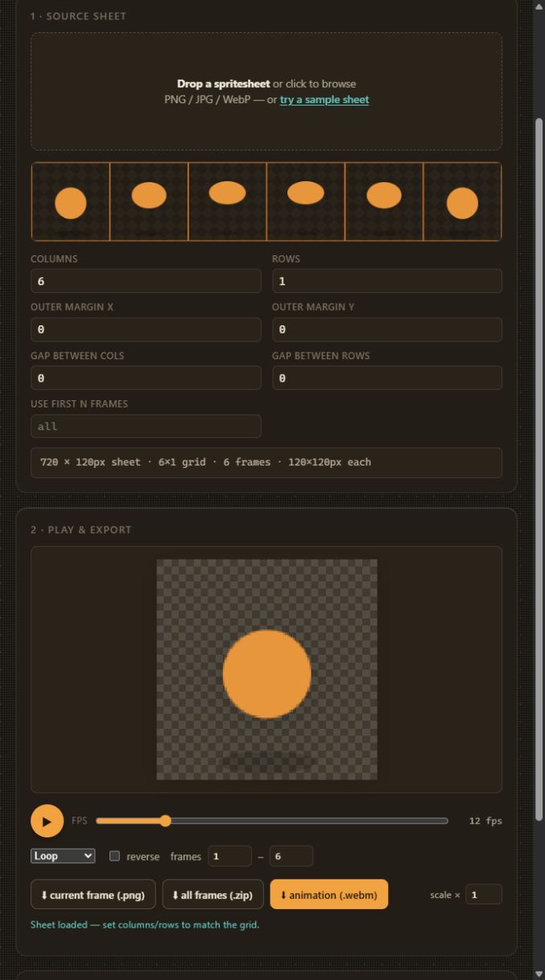Select the third sprite frame thumbnail
This screenshot has height=980, width=545.
227,201
